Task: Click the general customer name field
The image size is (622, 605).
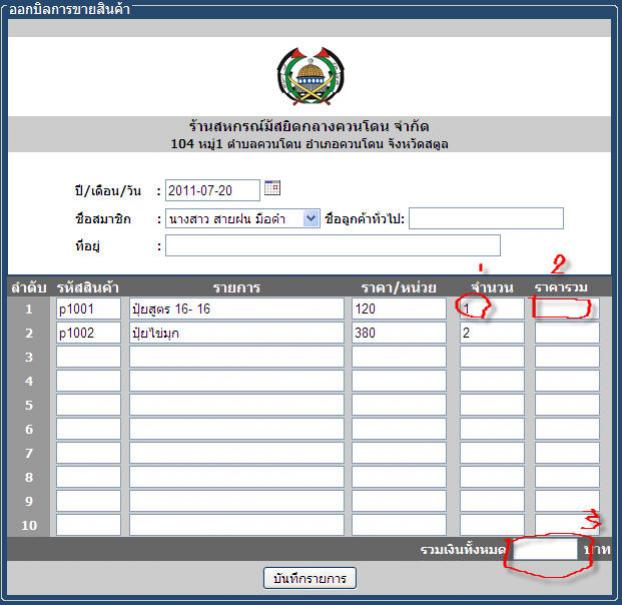Action: [486, 218]
